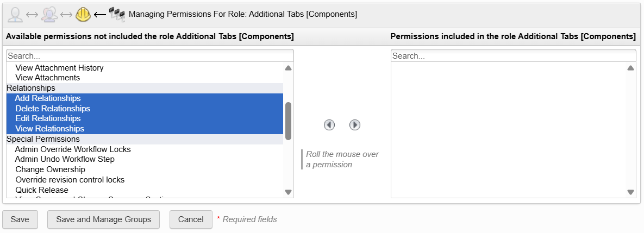This screenshot has height=233, width=644.
Task: Select Admin Undo Workflow Step
Action: tap(65, 159)
